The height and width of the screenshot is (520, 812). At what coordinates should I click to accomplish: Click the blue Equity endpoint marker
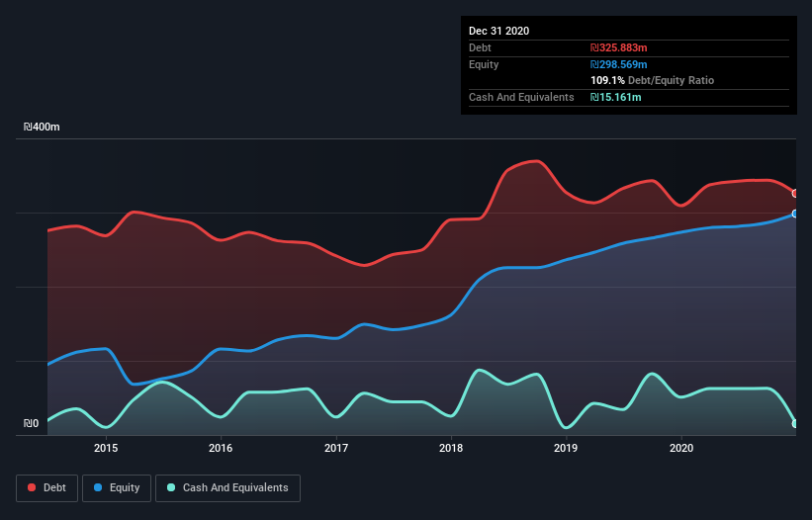point(795,214)
